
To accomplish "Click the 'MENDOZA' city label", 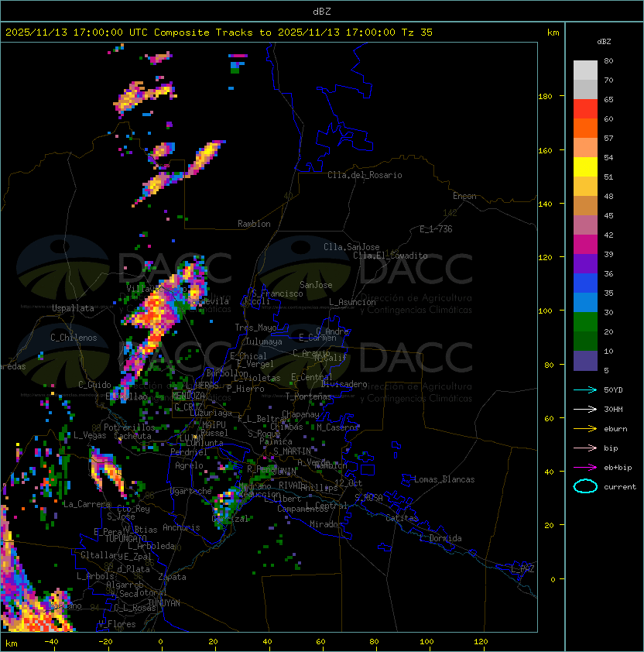I will click(x=188, y=396).
